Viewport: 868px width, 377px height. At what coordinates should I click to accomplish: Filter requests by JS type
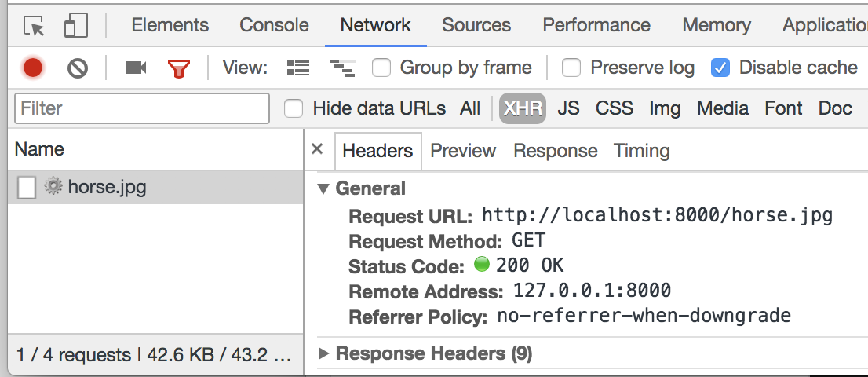(x=568, y=108)
